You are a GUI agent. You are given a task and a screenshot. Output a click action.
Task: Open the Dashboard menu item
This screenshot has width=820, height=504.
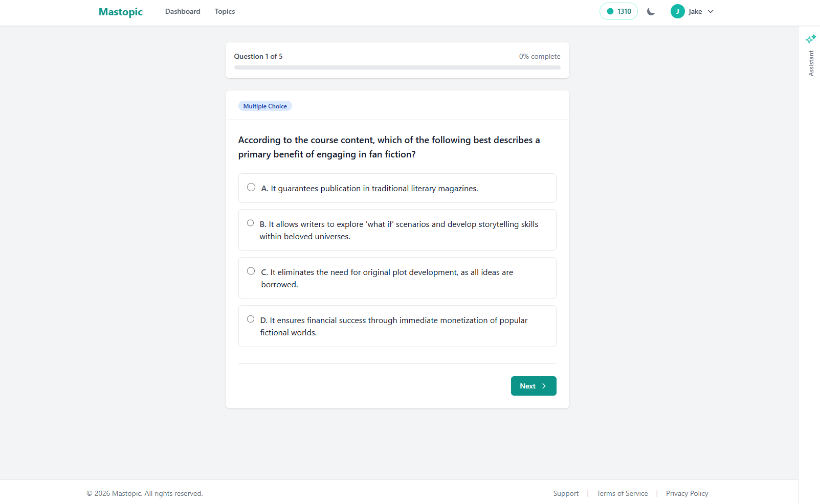[x=182, y=11]
